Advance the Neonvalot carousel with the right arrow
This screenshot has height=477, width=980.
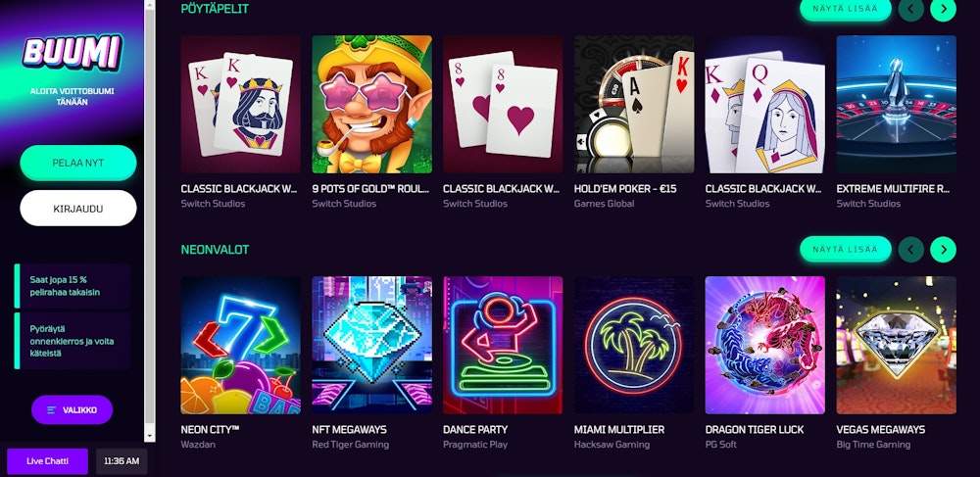tap(943, 250)
